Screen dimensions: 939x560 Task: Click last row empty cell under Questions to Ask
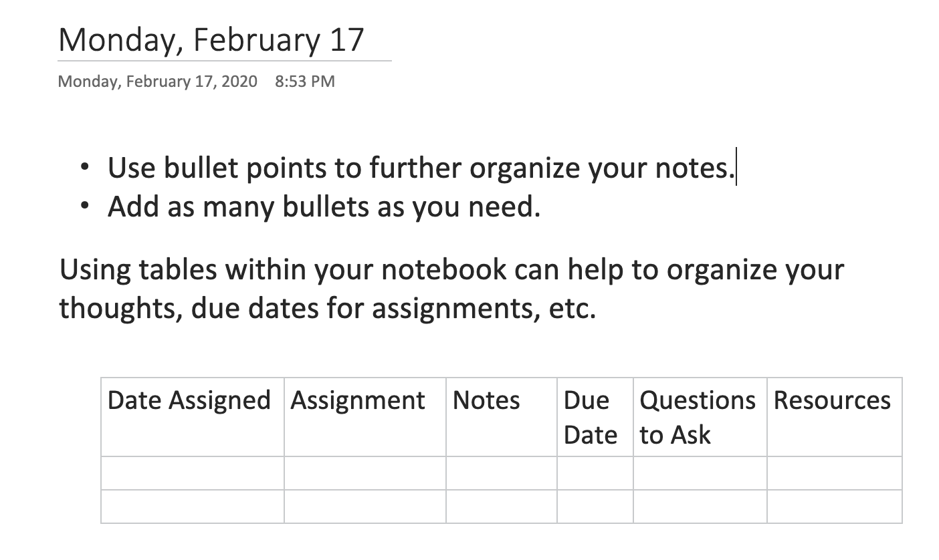click(x=700, y=507)
